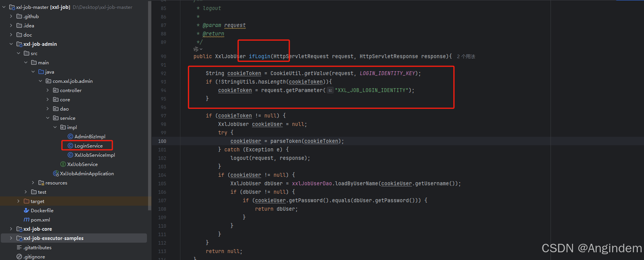Click the XxlJobService interface icon

point(63,164)
